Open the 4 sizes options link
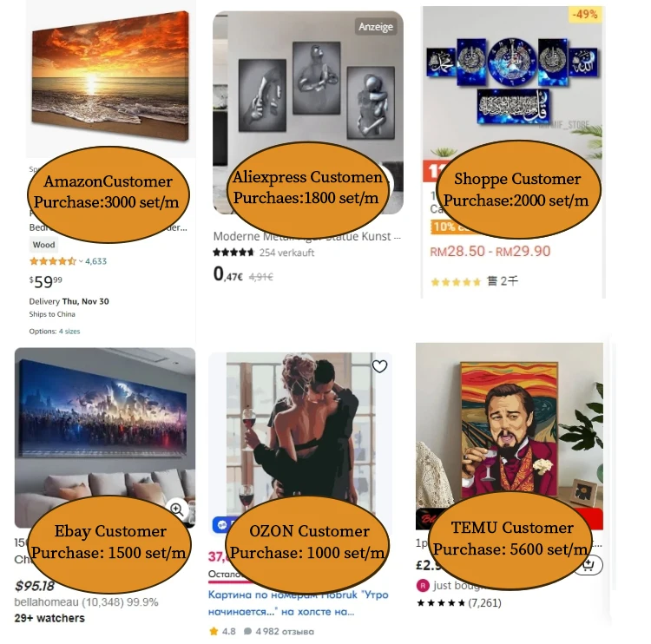Image resolution: width=651 pixels, height=644 pixels. coord(69,332)
